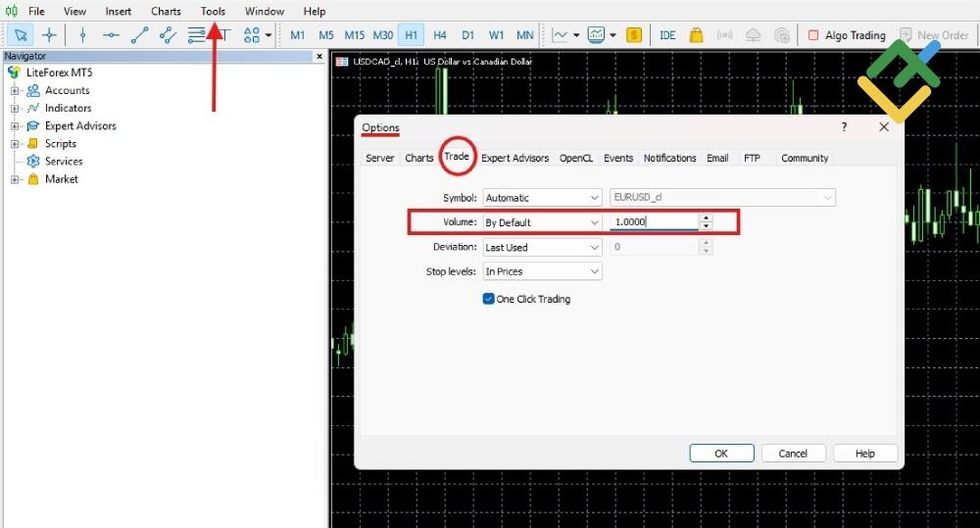Click the gold dollar trading icon
The width and height of the screenshot is (980, 528).
[634, 35]
